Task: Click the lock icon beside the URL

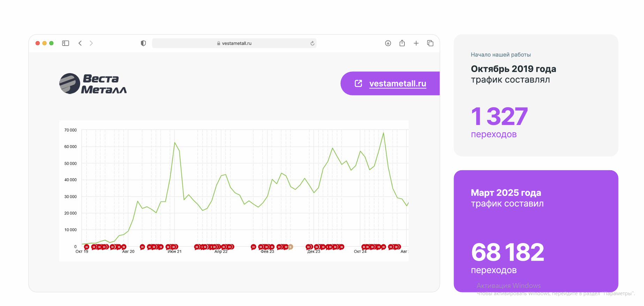Action: (219, 44)
